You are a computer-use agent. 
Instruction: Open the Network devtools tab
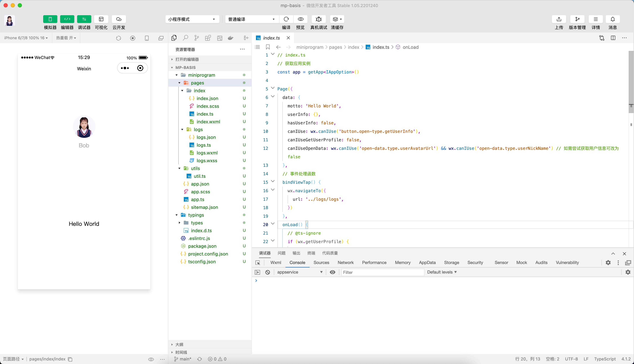click(345, 263)
